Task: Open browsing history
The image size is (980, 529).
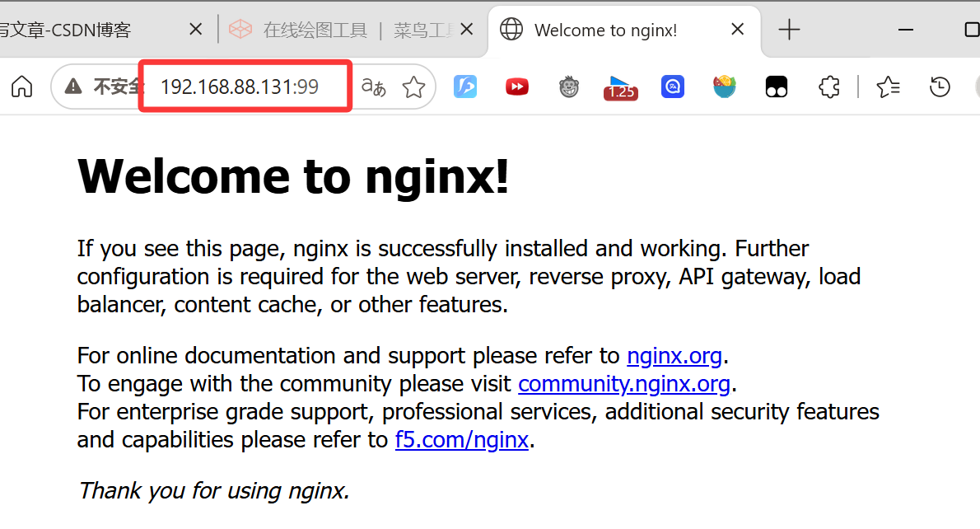Action: [940, 87]
